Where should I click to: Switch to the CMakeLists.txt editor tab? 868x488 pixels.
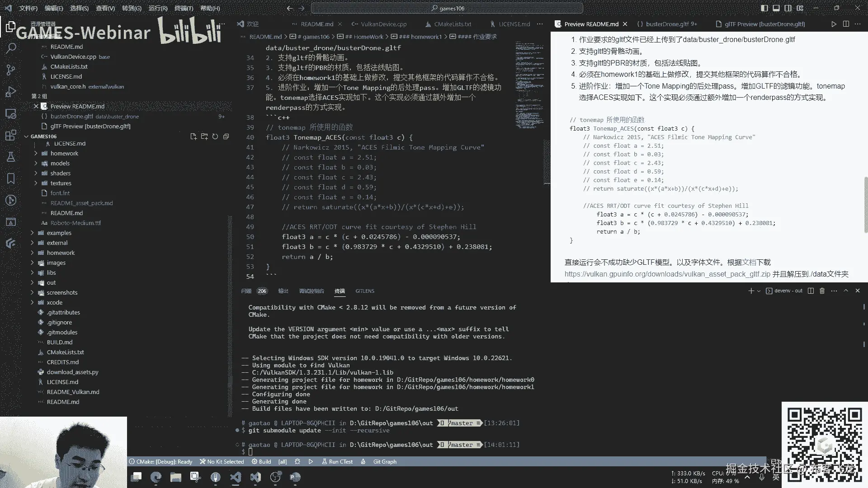[x=452, y=24]
